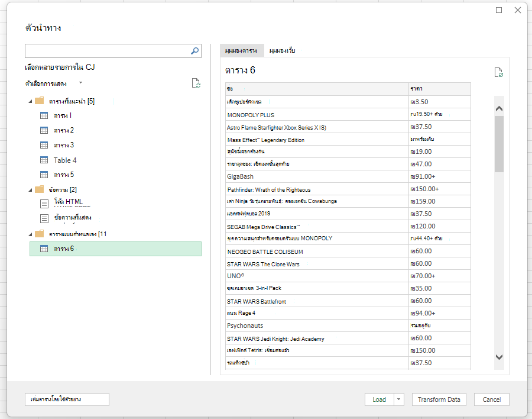Image resolution: width=532 pixels, height=419 pixels.
Task: Click the refresh icon in the left pane
Action: tap(196, 83)
